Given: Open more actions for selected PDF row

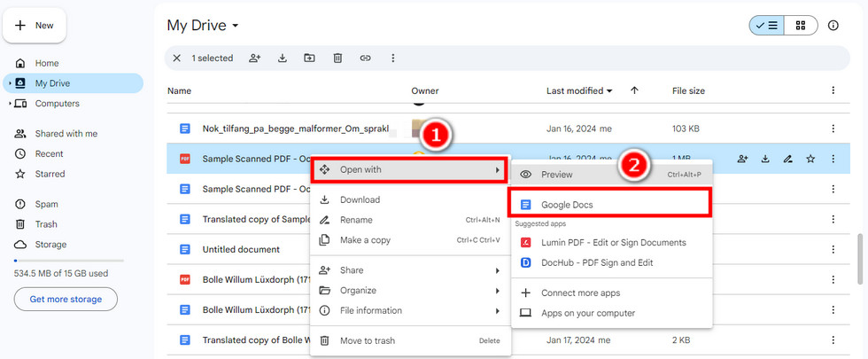Looking at the screenshot, I should [x=833, y=159].
